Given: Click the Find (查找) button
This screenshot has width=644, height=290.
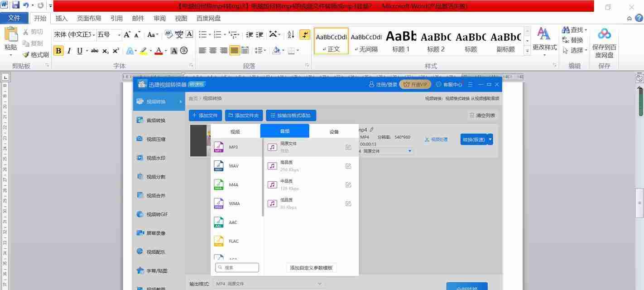Looking at the screenshot, I should 574,30.
